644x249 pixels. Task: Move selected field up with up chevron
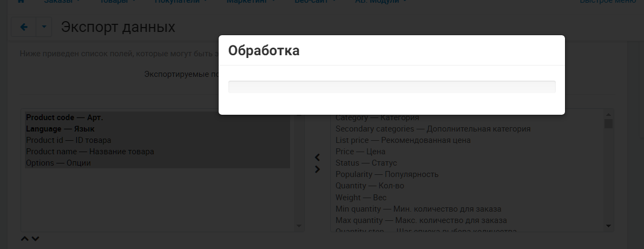[25, 239]
